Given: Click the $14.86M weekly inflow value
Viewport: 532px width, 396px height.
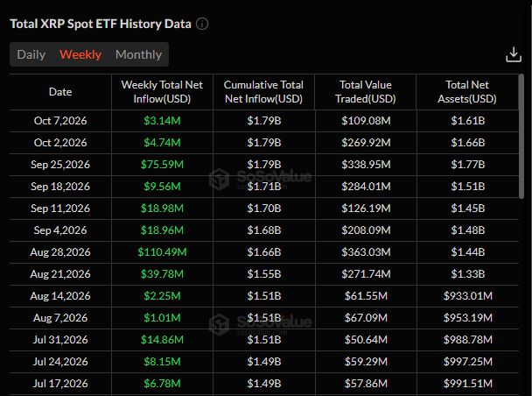Looking at the screenshot, I should click(x=162, y=340).
